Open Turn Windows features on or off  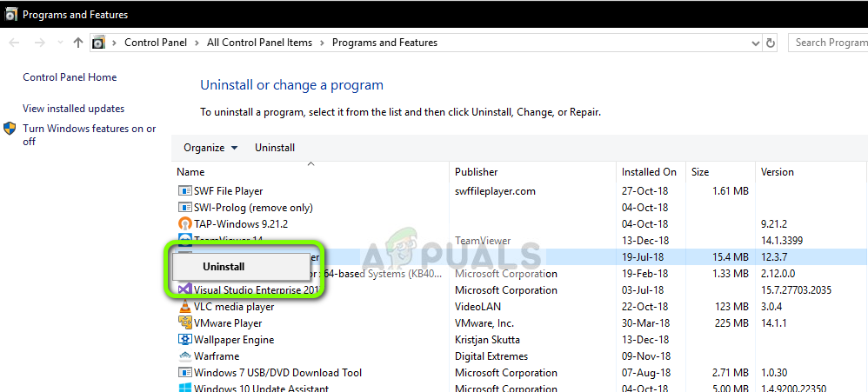(89, 135)
